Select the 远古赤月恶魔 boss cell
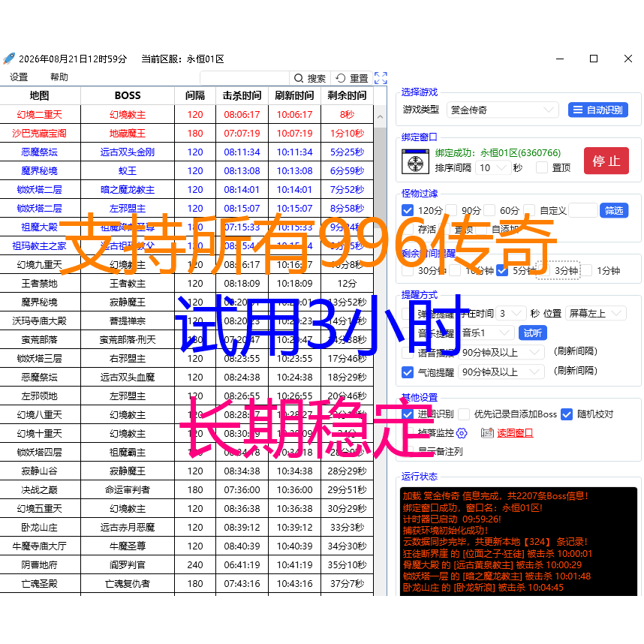Screen dimensions: 644x644 click(x=128, y=528)
